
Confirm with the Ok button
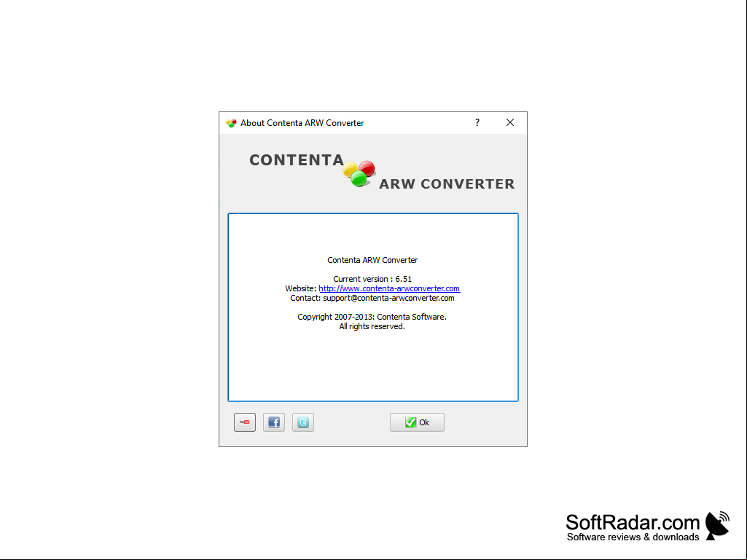(x=417, y=422)
